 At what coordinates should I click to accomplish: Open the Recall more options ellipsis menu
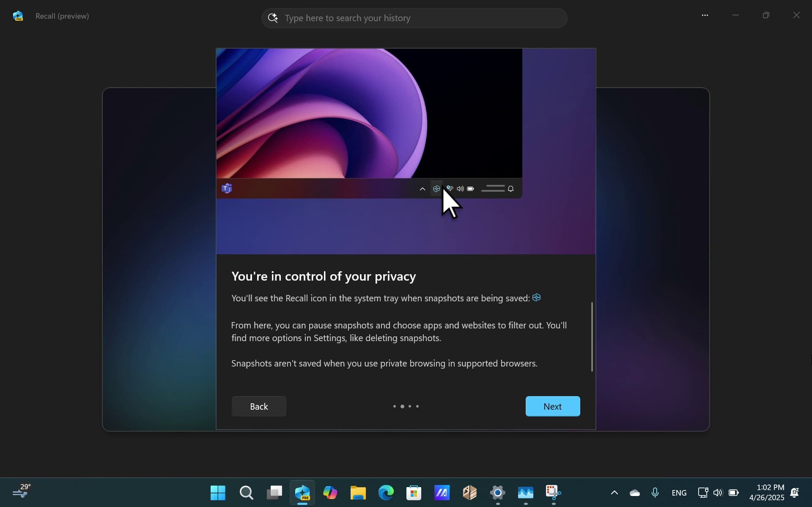coord(705,15)
